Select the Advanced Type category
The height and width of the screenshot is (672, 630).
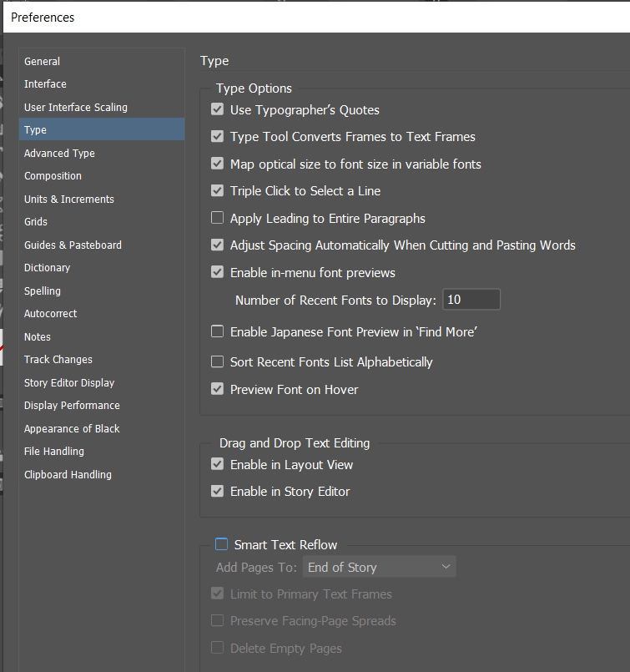[x=59, y=153]
